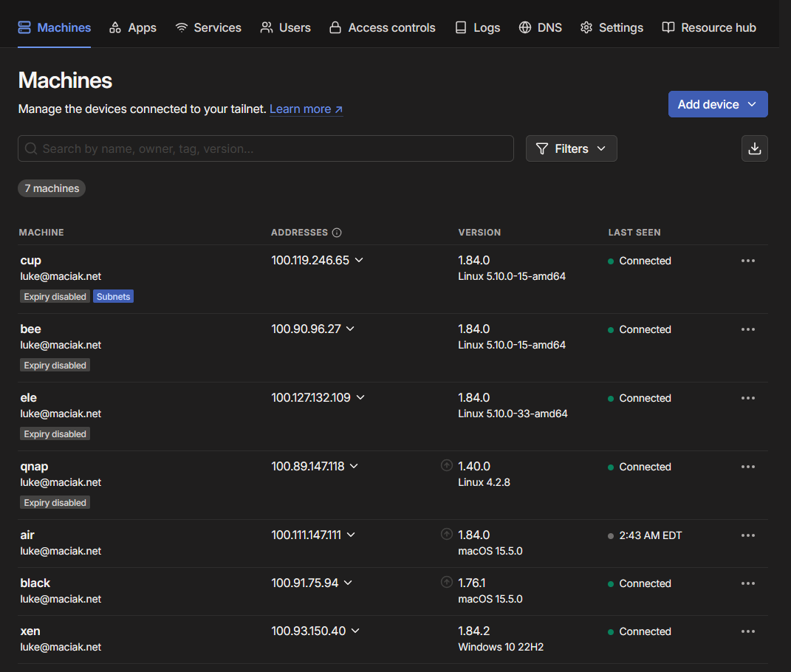Expand address list for 100.119.246.65

[359, 260]
